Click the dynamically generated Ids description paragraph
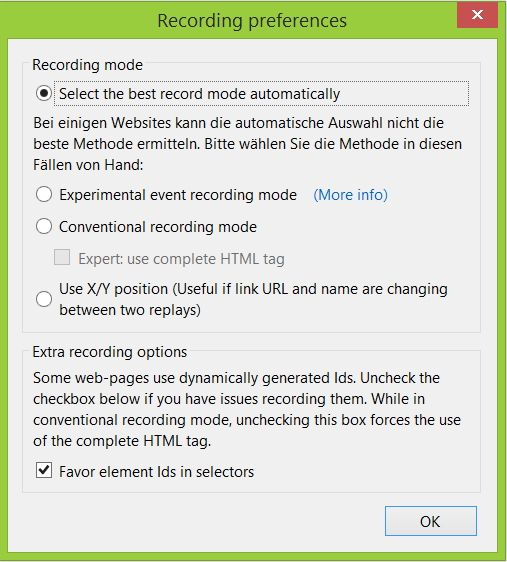 tap(247, 409)
